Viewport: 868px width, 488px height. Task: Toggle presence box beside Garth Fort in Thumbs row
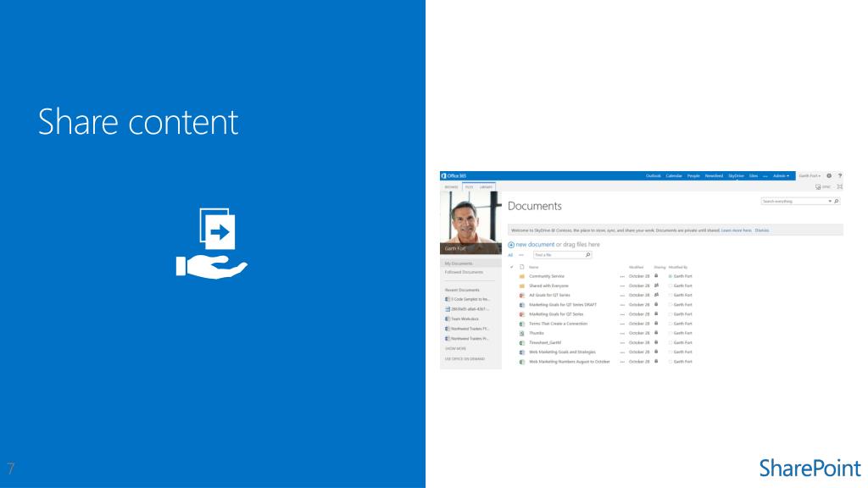point(670,333)
